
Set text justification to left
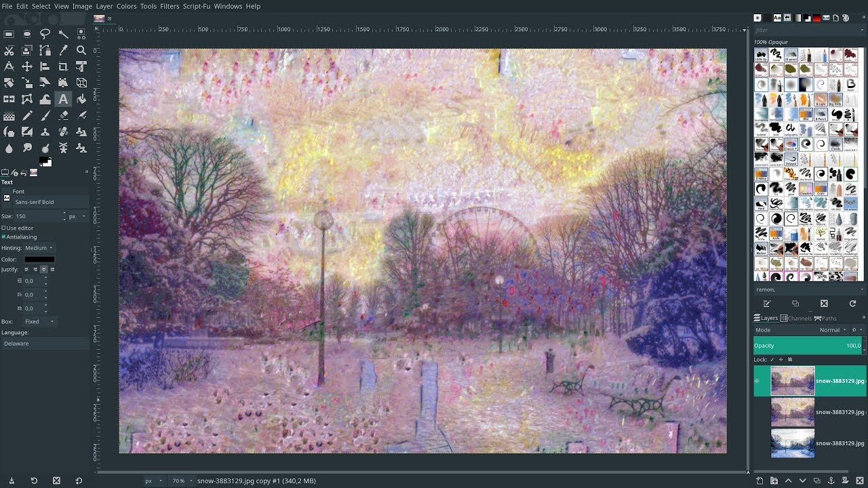28,270
